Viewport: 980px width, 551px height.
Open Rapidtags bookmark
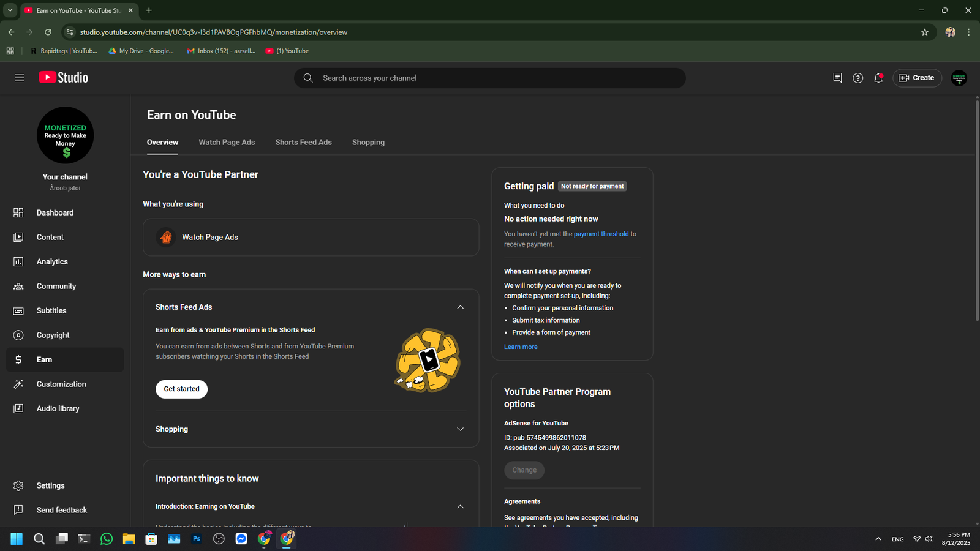pyautogui.click(x=63, y=51)
